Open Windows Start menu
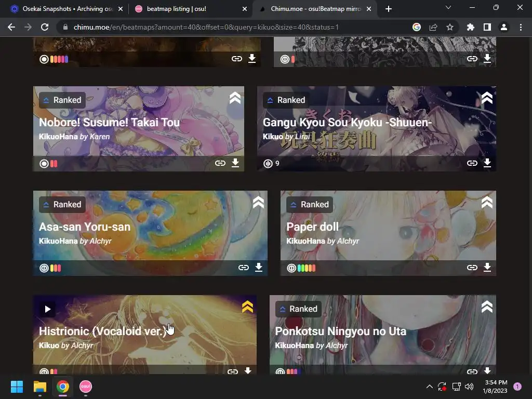Viewport: 532px width, 399px height. point(17,387)
